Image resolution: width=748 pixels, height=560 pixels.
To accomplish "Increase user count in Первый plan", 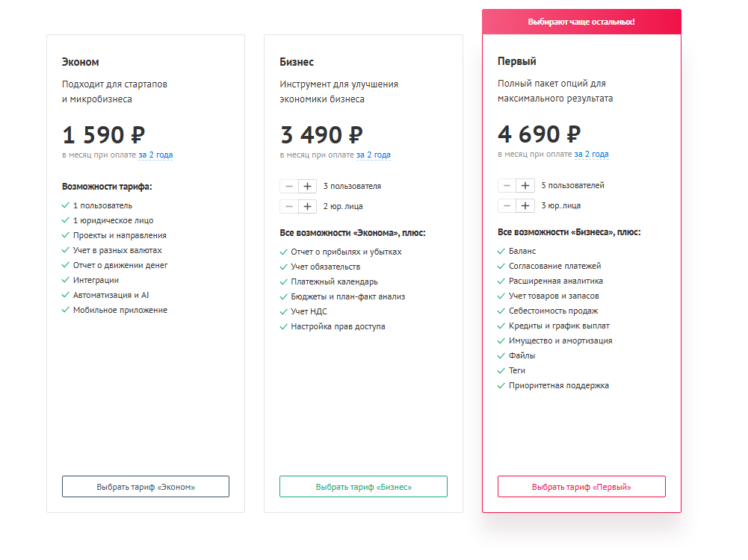I will pos(525,186).
